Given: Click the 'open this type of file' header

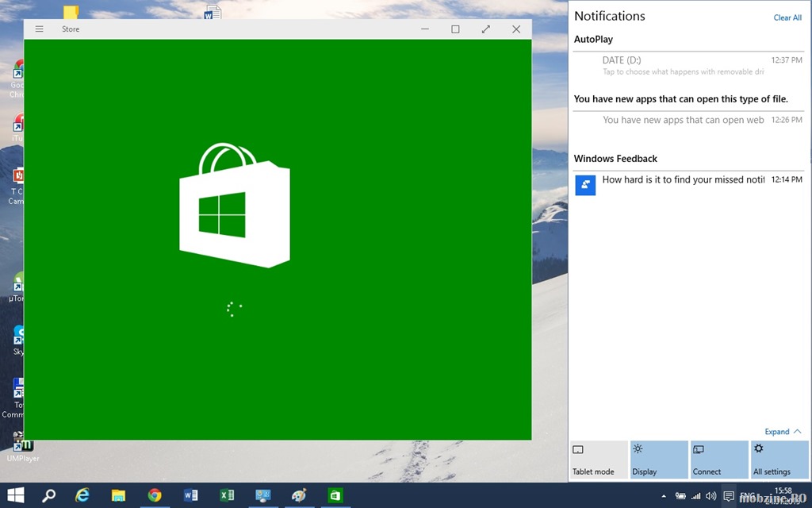Looking at the screenshot, I should click(681, 99).
